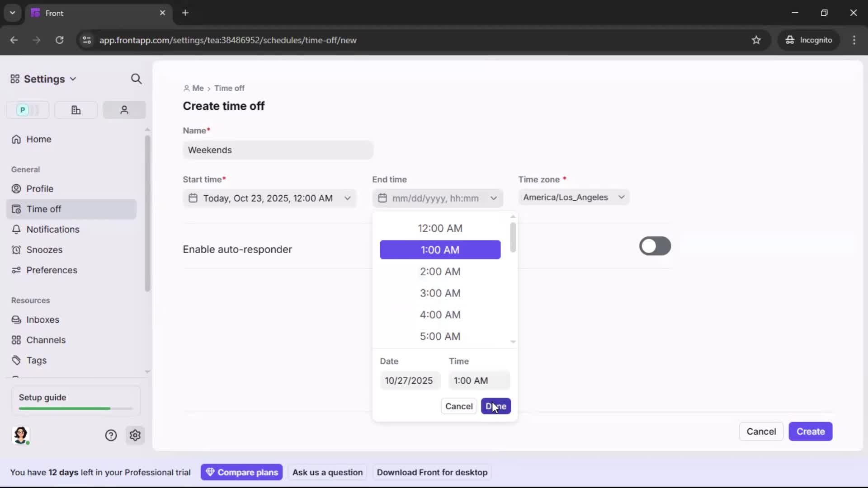Reload the page with the refresh icon
The width and height of the screenshot is (868, 488).
59,40
